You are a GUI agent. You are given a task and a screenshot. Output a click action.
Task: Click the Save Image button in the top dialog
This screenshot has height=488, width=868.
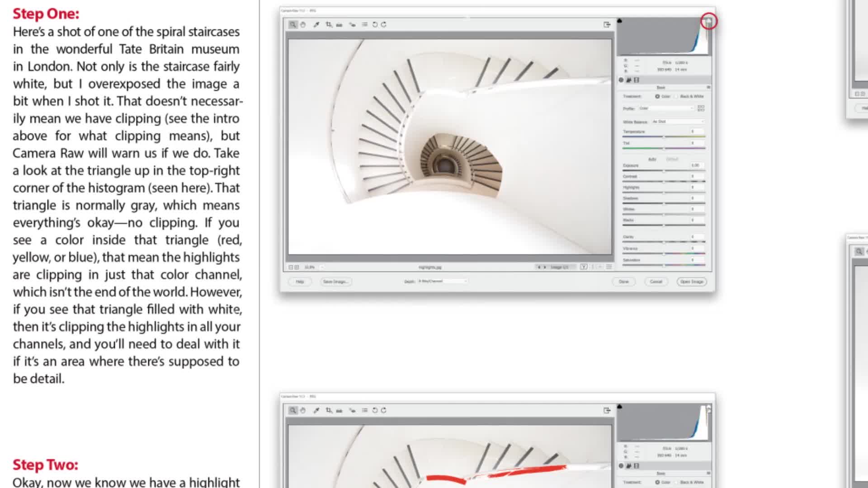(335, 282)
